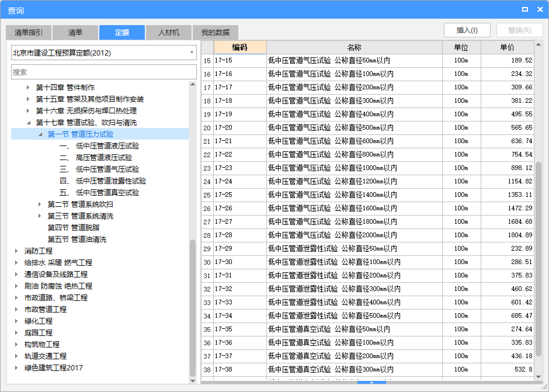Expand 第二节 管道系统吹扫 node

pyautogui.click(x=40, y=204)
